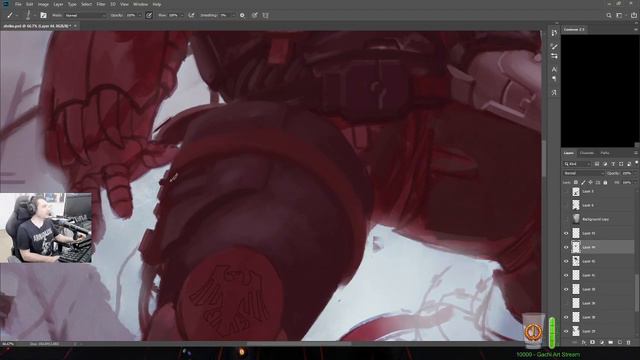Open the brush preset picker thumbnail
Viewport: 640px width, 360px height.
coord(28,16)
